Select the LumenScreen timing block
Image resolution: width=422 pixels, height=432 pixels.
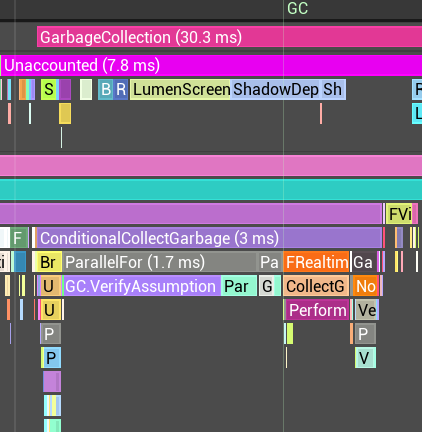tap(180, 89)
